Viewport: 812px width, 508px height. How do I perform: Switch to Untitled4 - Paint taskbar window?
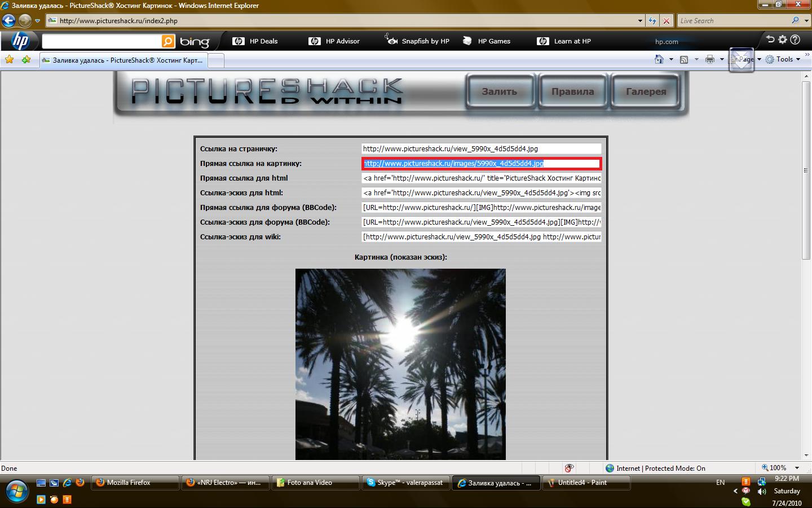[586, 483]
